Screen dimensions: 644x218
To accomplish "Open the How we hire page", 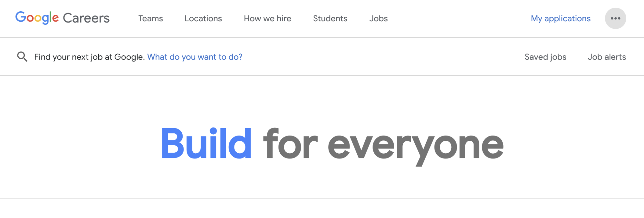I will (x=267, y=19).
